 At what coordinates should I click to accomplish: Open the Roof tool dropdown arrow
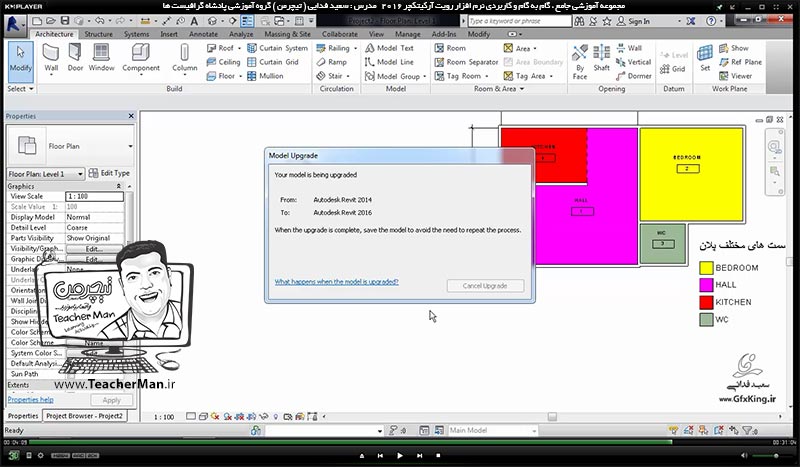[x=239, y=48]
